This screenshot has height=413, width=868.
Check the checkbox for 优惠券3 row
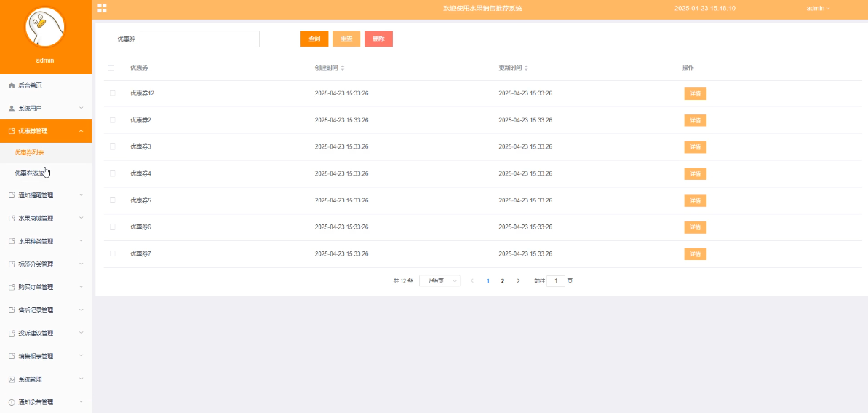112,146
